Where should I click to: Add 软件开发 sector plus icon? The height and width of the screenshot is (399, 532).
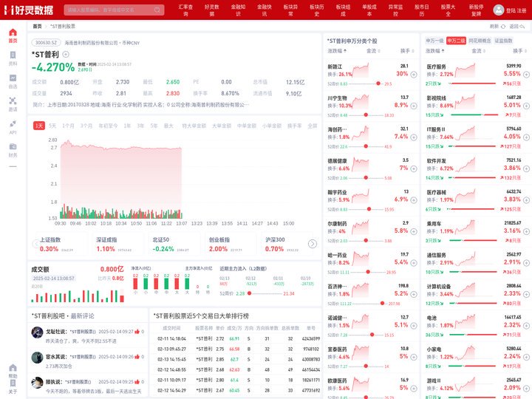(526, 168)
